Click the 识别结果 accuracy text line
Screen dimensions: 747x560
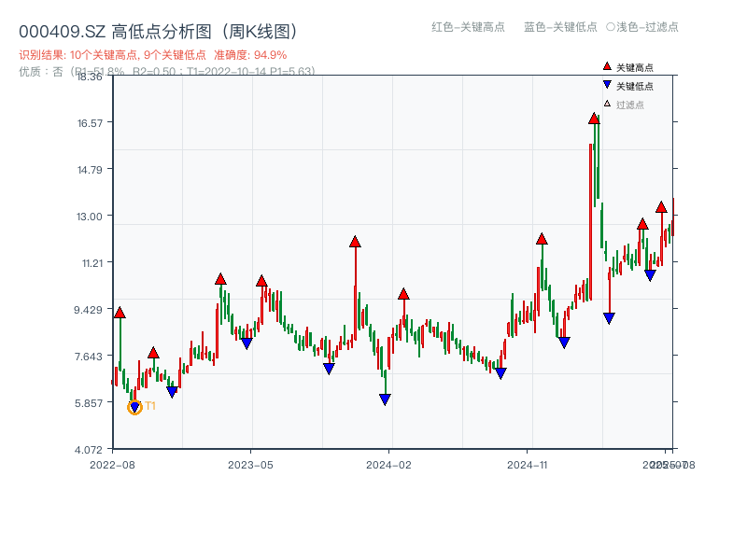coord(156,53)
